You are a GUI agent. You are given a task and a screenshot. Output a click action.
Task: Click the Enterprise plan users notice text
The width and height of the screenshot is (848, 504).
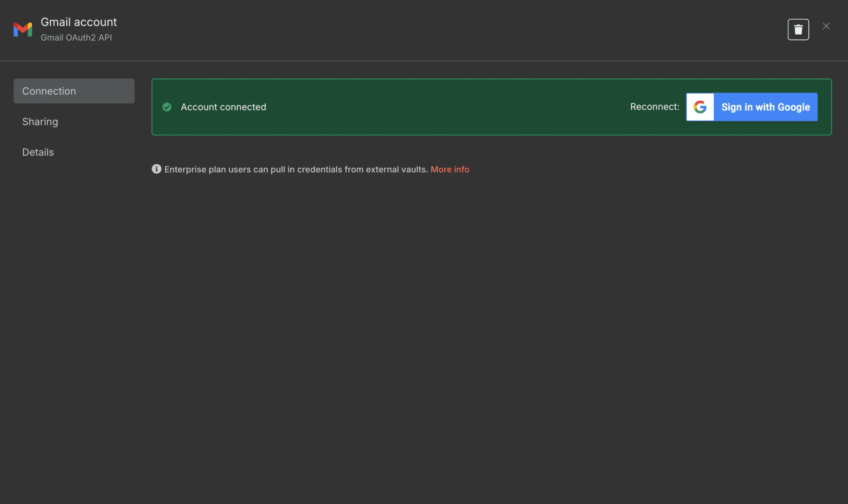tap(296, 169)
